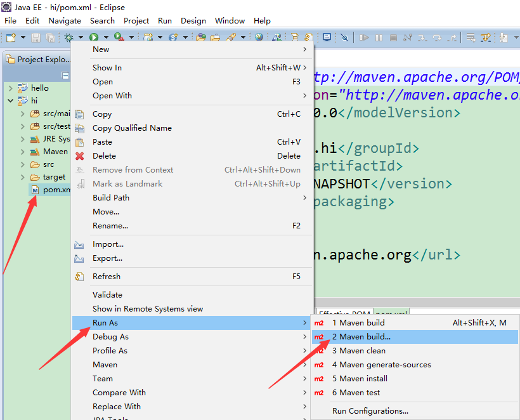
Task: Open Run Configurations... from submenu
Action: (x=415, y=411)
